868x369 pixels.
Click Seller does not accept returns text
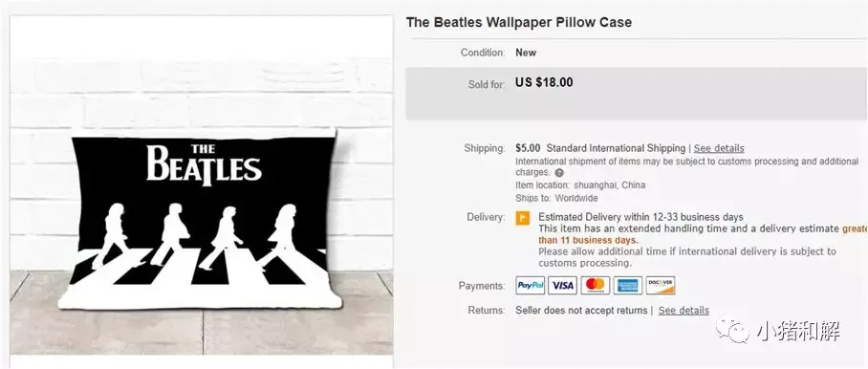581,311
